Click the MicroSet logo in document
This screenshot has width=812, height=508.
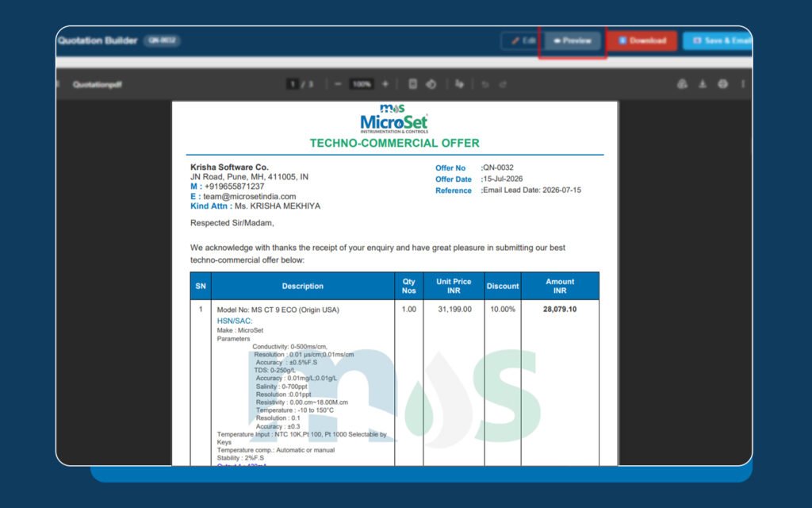coord(394,119)
